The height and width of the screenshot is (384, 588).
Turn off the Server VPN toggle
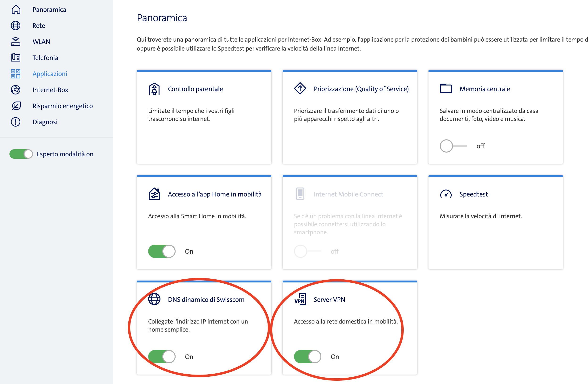coord(307,357)
